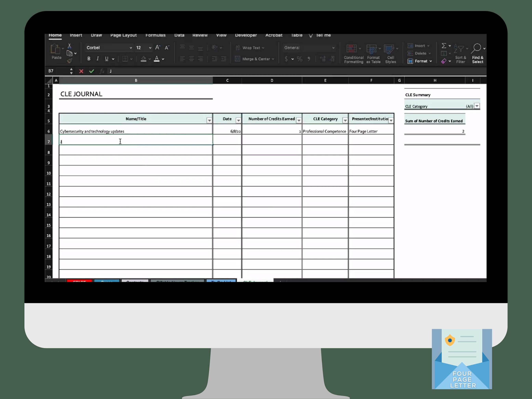Viewport: 532px width, 399px height.
Task: Expand the General number format dropdown
Action: pos(309,48)
